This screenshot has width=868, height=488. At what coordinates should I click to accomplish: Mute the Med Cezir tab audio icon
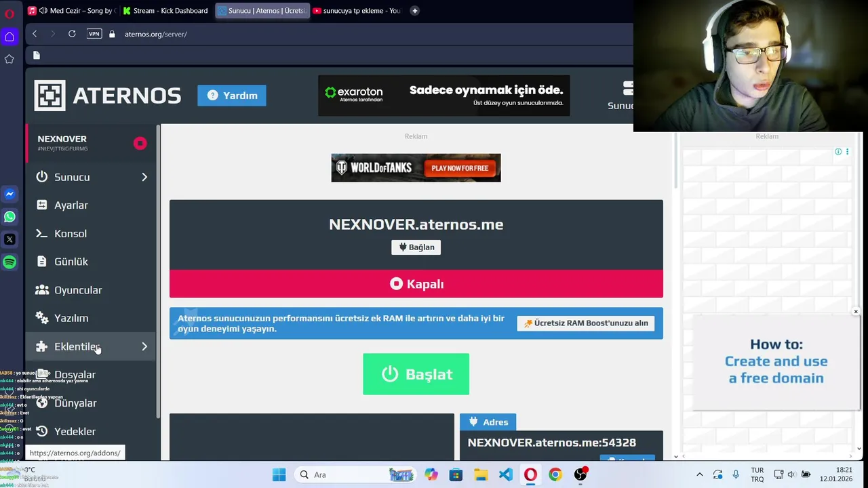[x=43, y=11]
